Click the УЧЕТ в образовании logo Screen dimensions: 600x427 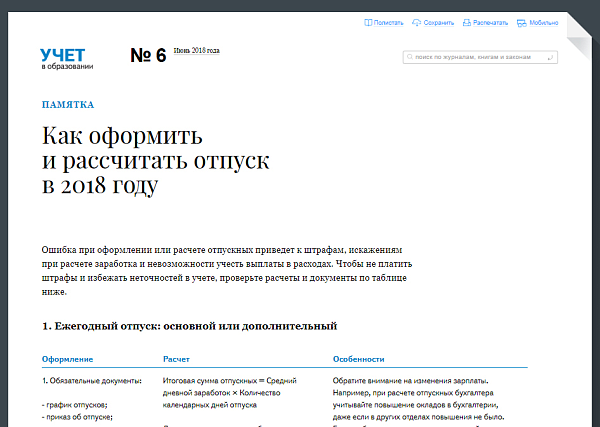(x=67, y=59)
